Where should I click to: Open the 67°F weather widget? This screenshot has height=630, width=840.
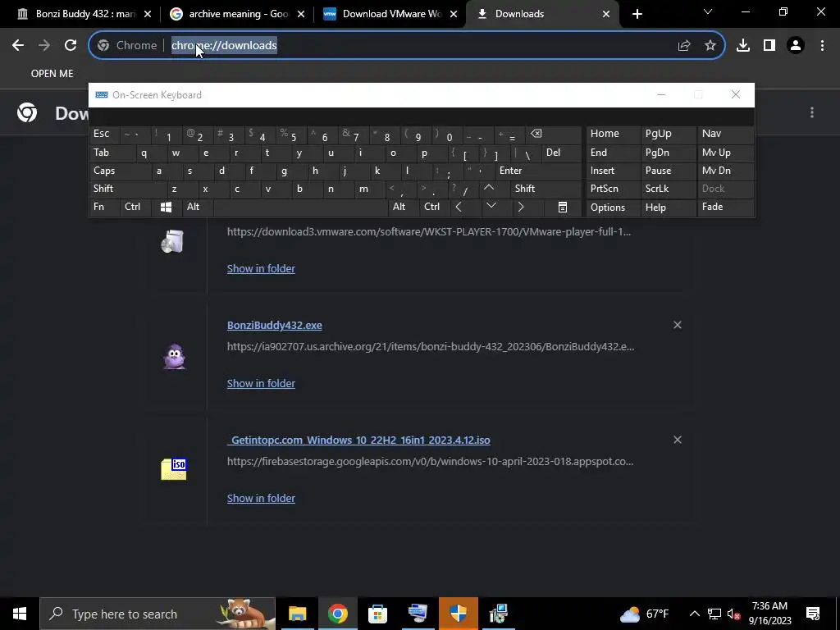coord(645,614)
